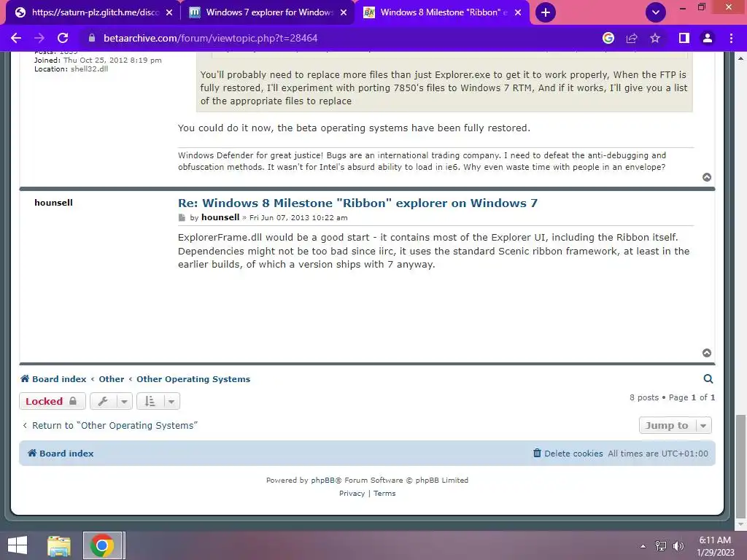Expand the sorting options dropdown arrow
The image size is (747, 560).
[171, 401]
